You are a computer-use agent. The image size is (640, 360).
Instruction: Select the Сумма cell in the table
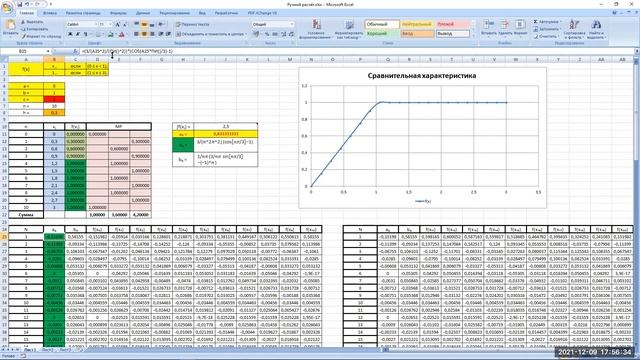(x=26, y=214)
